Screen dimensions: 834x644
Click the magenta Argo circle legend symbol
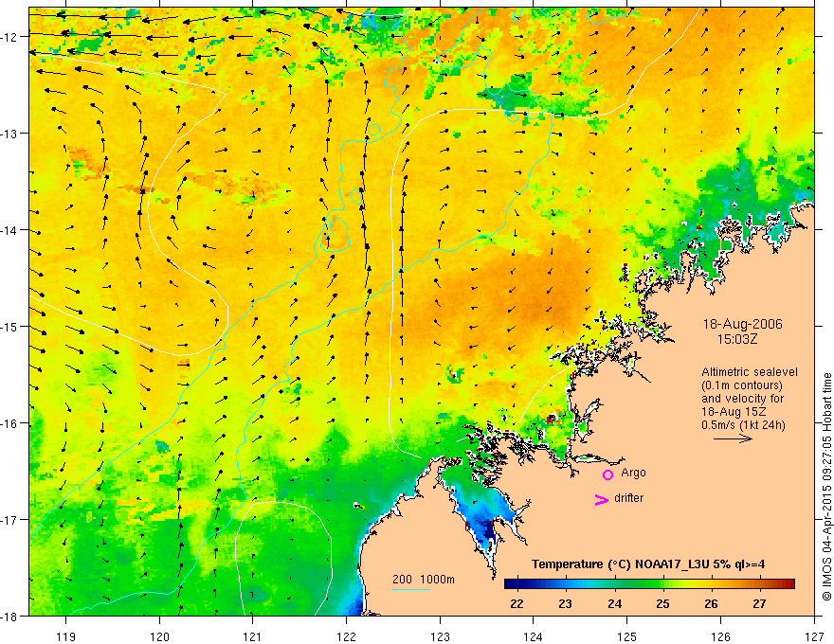click(607, 474)
